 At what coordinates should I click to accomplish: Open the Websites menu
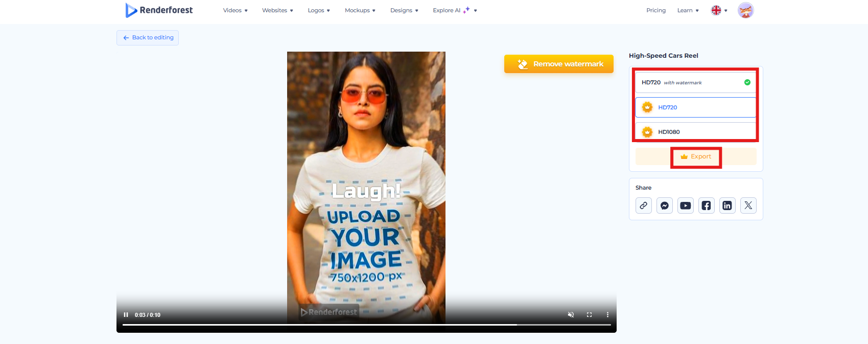coord(277,10)
